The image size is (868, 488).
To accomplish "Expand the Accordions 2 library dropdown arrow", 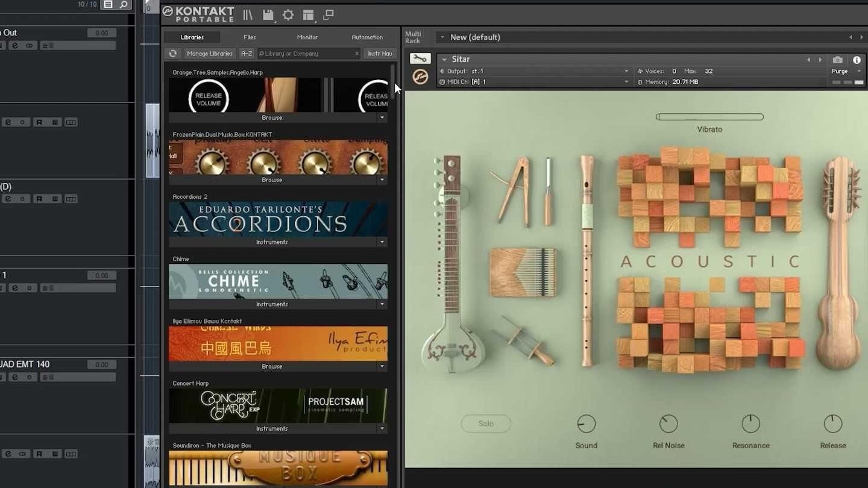I will pyautogui.click(x=382, y=242).
